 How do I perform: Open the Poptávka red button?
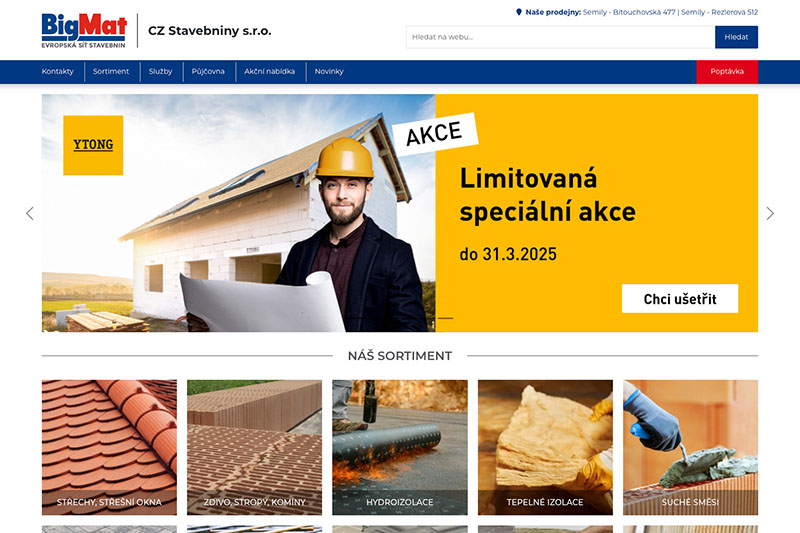[x=727, y=71]
